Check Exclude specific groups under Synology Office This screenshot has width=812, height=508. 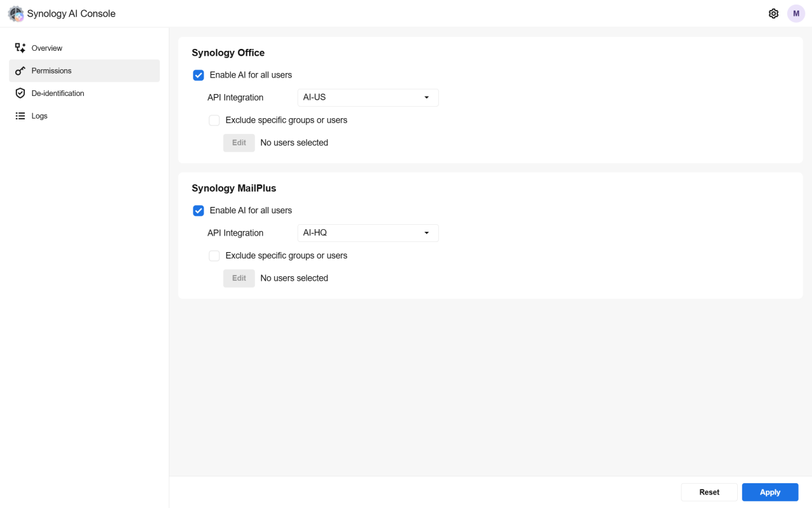coord(214,120)
